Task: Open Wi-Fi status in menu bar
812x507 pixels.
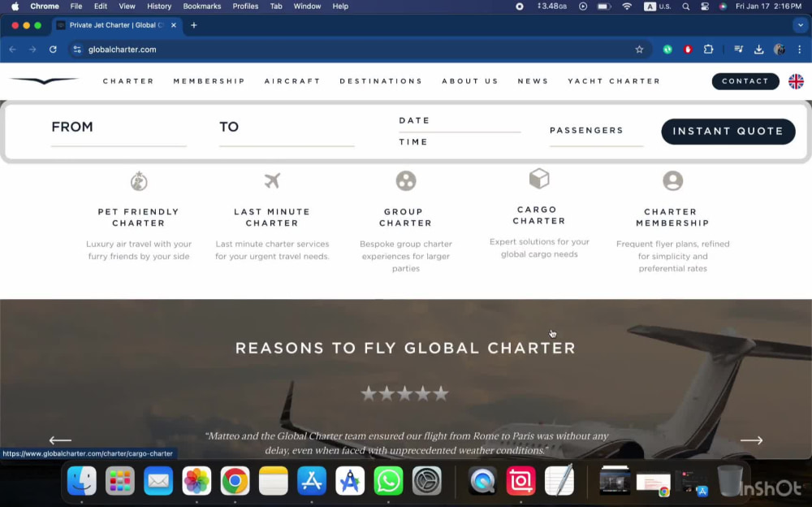Action: click(627, 6)
